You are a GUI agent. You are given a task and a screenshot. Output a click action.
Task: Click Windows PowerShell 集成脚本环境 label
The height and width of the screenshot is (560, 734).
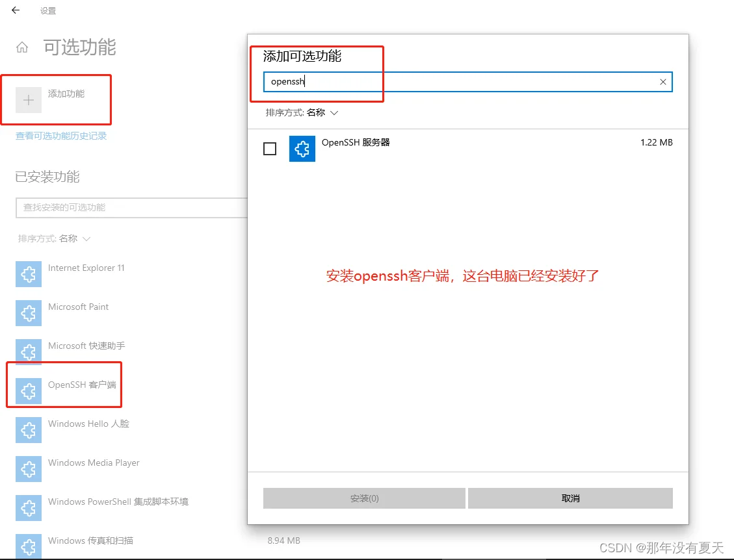click(118, 502)
